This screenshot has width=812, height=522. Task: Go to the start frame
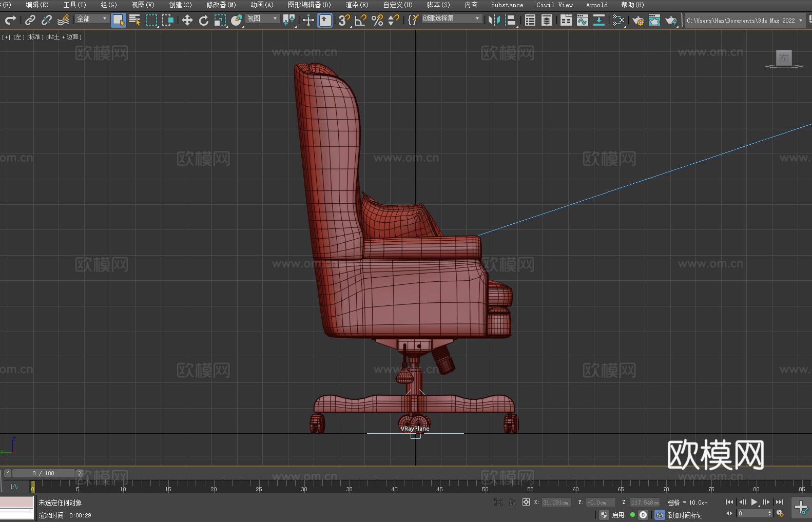pyautogui.click(x=729, y=502)
